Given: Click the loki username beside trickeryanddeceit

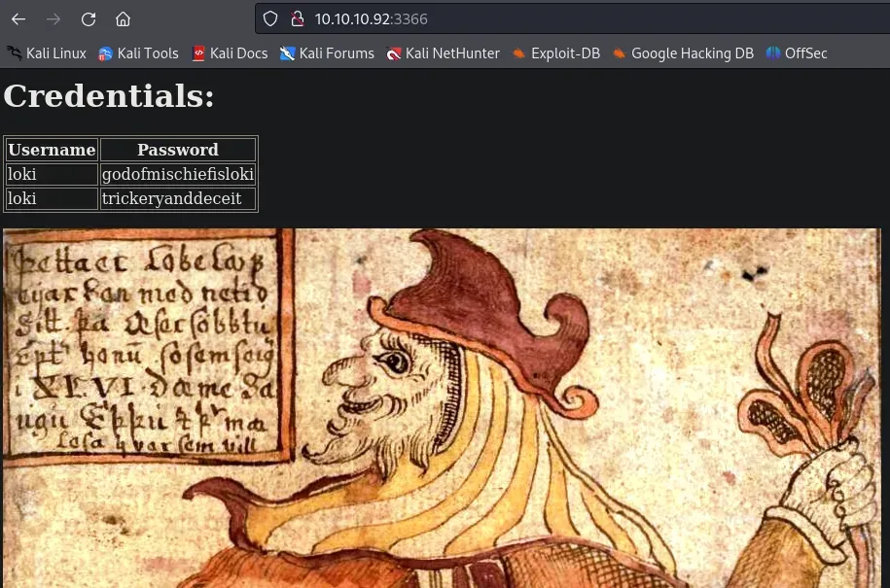Looking at the screenshot, I should tap(52, 198).
